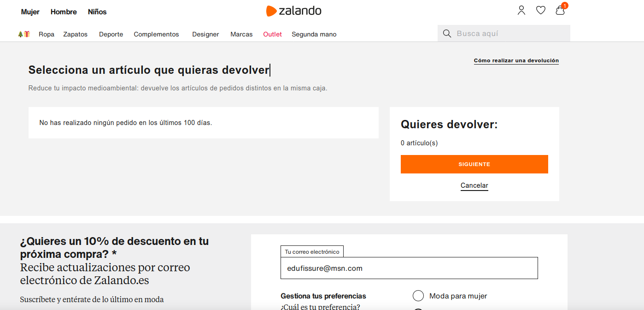
Task: Click the '0 artículo(s)' count text
Action: click(x=419, y=143)
